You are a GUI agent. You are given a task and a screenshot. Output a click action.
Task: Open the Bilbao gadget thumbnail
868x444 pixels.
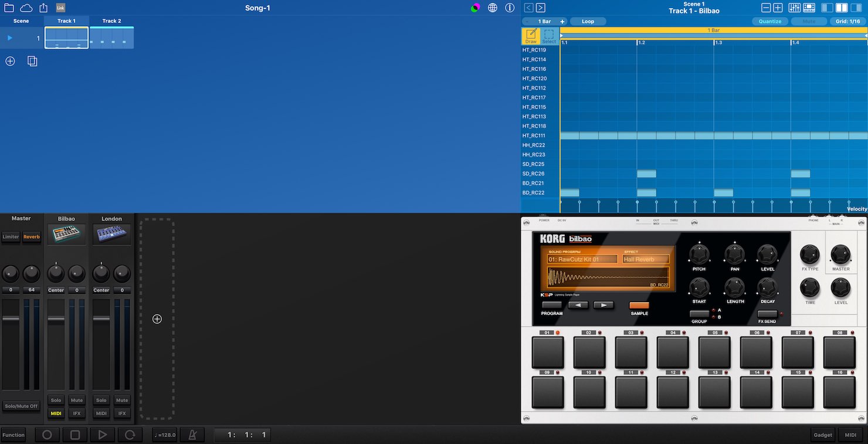66,234
